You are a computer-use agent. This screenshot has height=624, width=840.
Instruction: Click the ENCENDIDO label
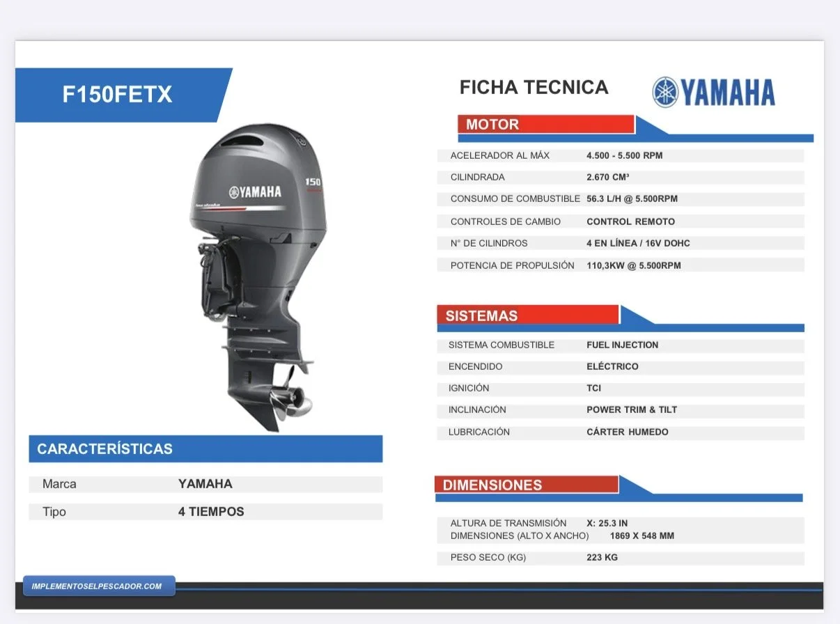(476, 366)
